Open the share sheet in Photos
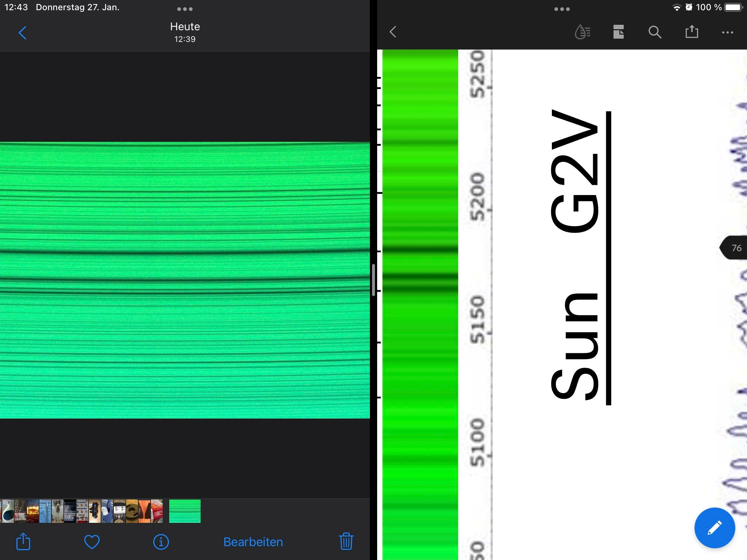 (23, 541)
